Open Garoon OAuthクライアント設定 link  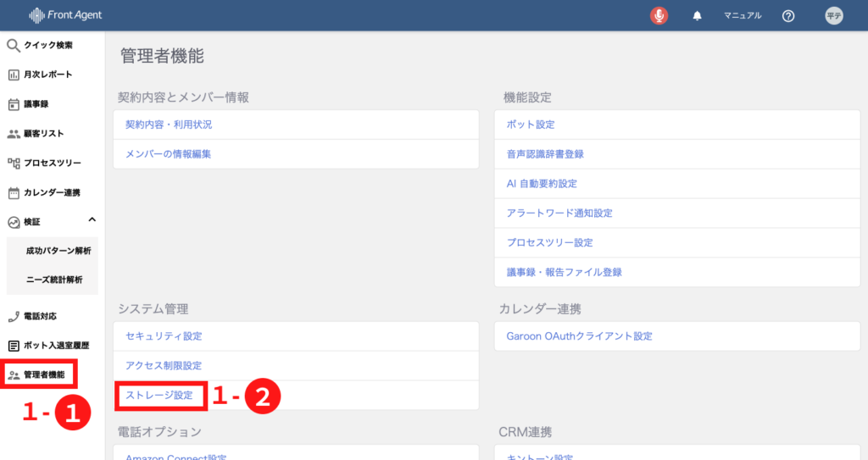click(x=579, y=336)
